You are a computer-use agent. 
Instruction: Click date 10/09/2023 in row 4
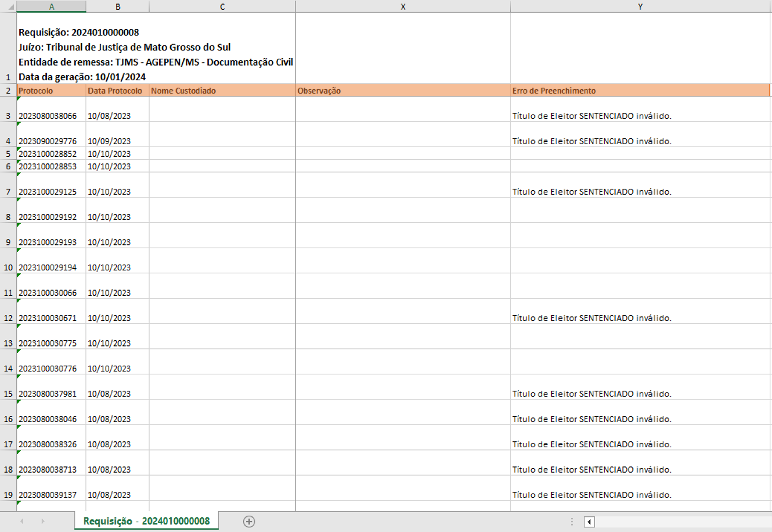point(117,134)
